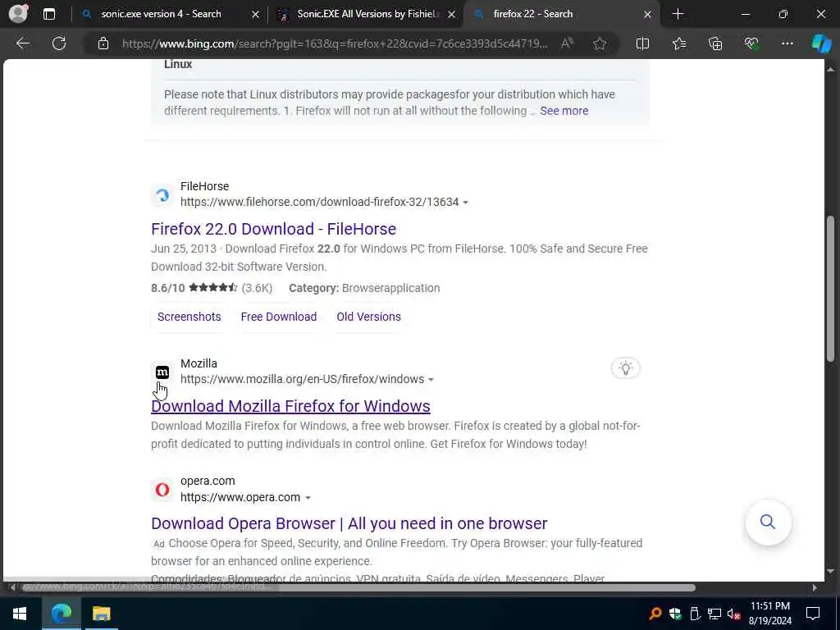The width and height of the screenshot is (840, 630).
Task: Click the vertical scrollbar thumb
Action: coord(830,288)
